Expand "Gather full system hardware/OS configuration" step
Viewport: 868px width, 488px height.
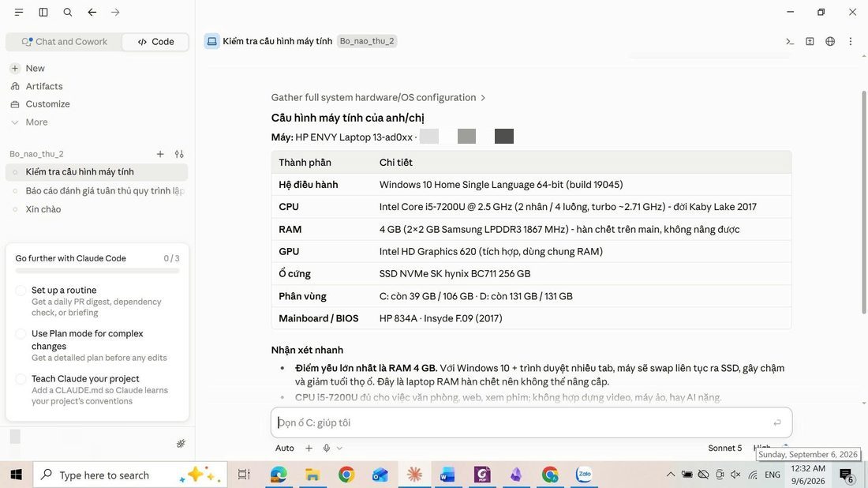click(378, 97)
